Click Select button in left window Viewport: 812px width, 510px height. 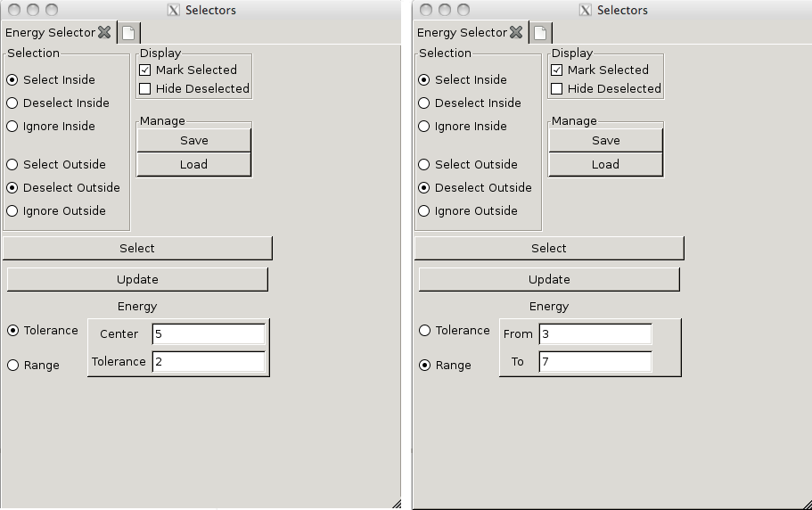click(x=137, y=249)
